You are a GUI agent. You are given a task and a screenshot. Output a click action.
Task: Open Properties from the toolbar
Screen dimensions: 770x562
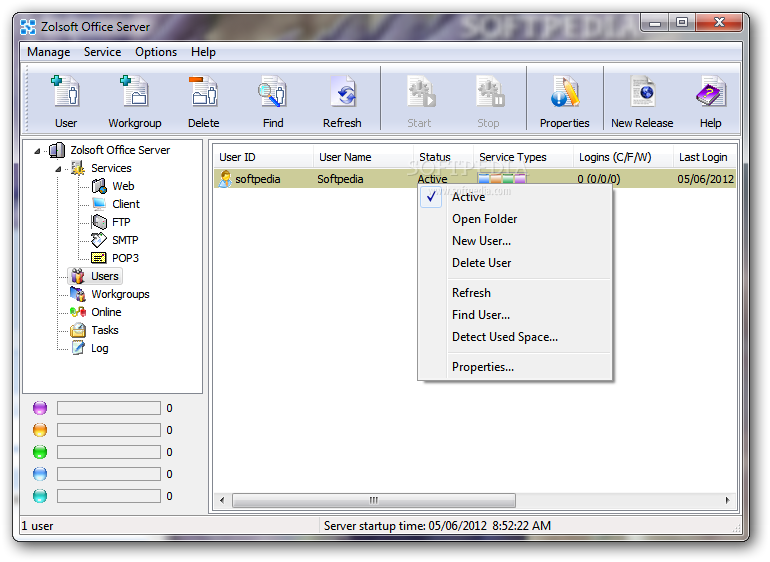click(x=565, y=91)
